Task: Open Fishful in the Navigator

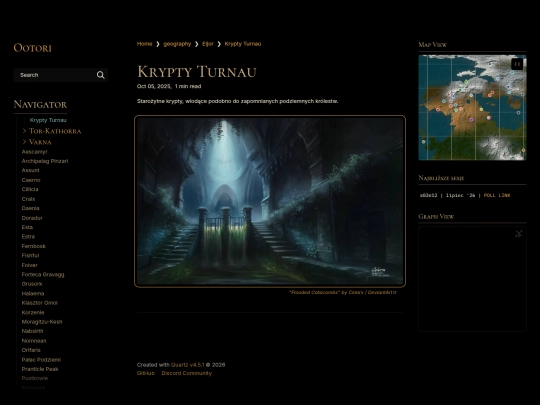Action: (x=30, y=255)
